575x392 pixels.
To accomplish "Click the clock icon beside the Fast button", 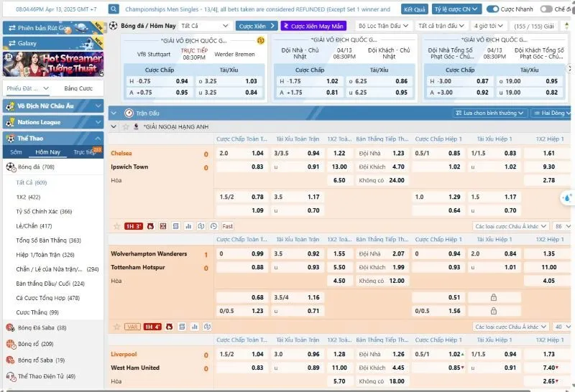I will [x=213, y=226].
